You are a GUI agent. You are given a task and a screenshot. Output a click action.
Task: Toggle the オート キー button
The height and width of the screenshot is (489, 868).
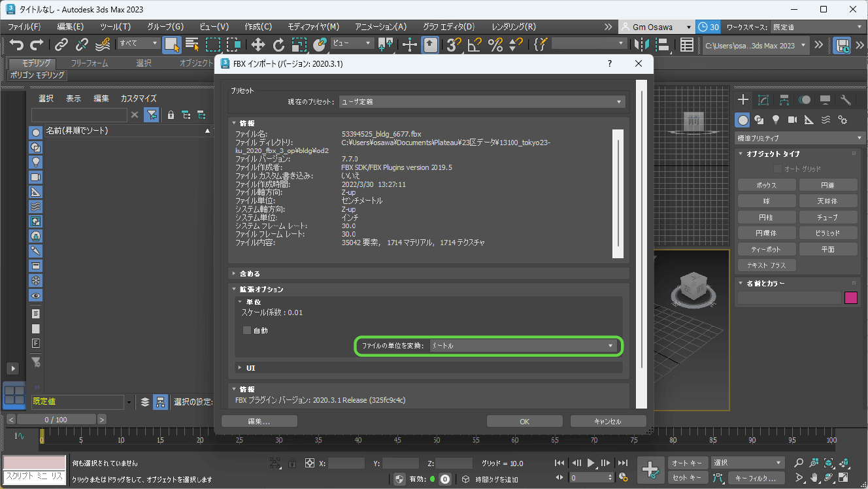[688, 463]
